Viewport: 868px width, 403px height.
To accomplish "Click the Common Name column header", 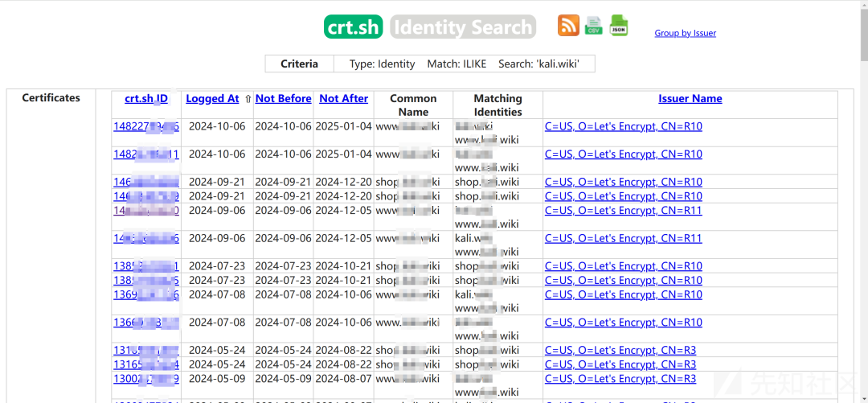I will [x=414, y=105].
